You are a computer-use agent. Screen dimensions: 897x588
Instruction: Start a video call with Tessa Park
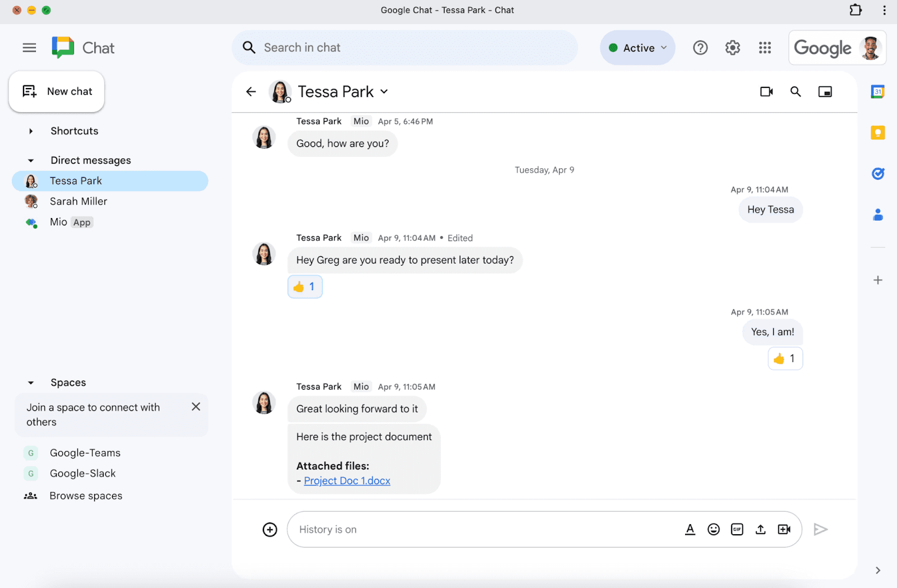point(766,91)
